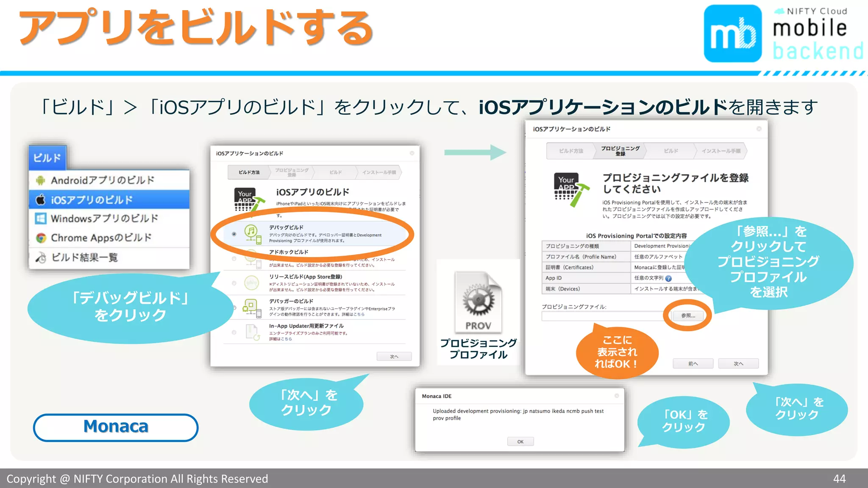Click the アドホックビルド option title
The image size is (868, 488).
tap(289, 252)
